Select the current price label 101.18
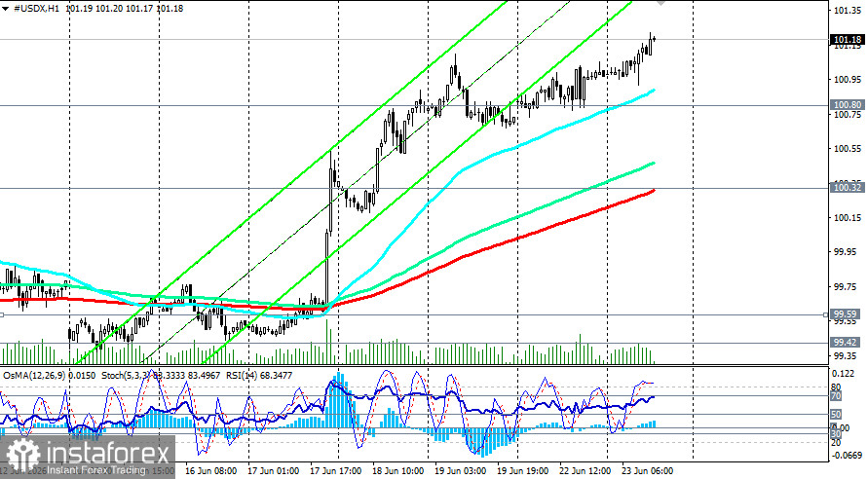This screenshot has height=479, width=868. (x=848, y=39)
